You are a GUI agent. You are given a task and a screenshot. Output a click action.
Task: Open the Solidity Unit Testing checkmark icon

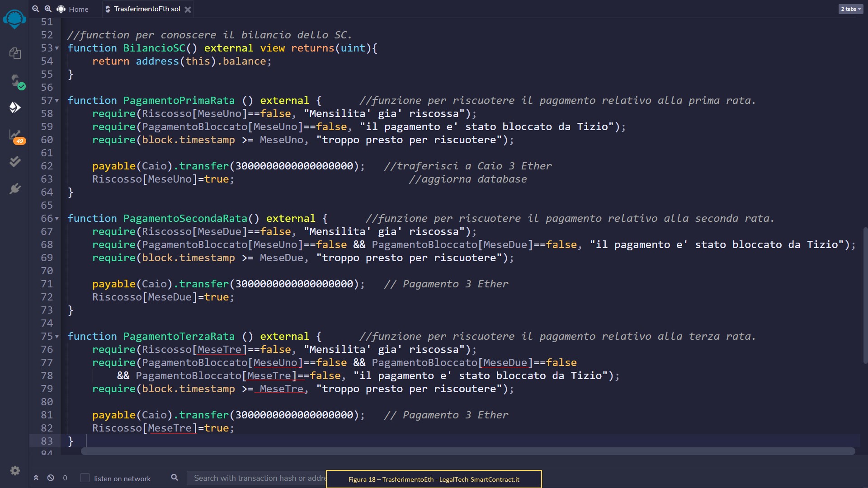[15, 161]
